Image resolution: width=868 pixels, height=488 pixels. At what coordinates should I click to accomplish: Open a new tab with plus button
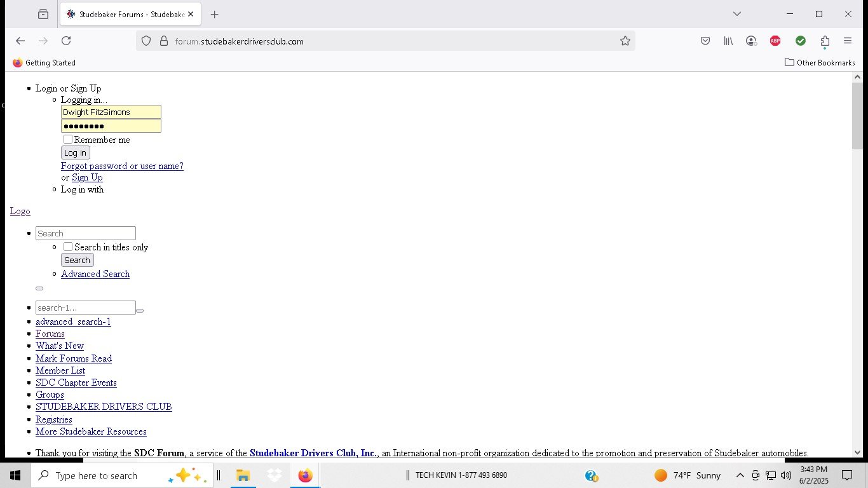click(215, 14)
